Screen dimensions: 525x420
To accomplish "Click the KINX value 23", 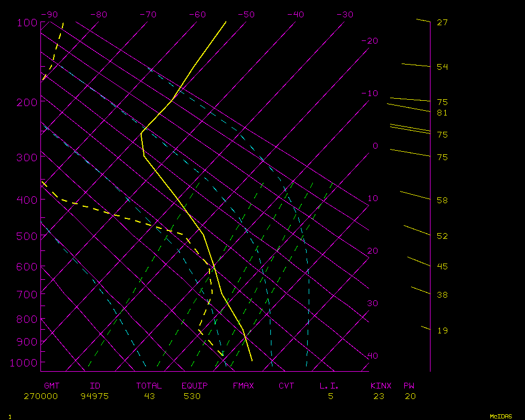I will [x=379, y=396].
